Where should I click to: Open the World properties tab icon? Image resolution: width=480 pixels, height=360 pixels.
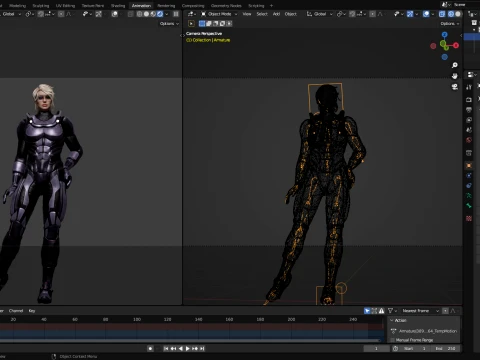coord(469,140)
